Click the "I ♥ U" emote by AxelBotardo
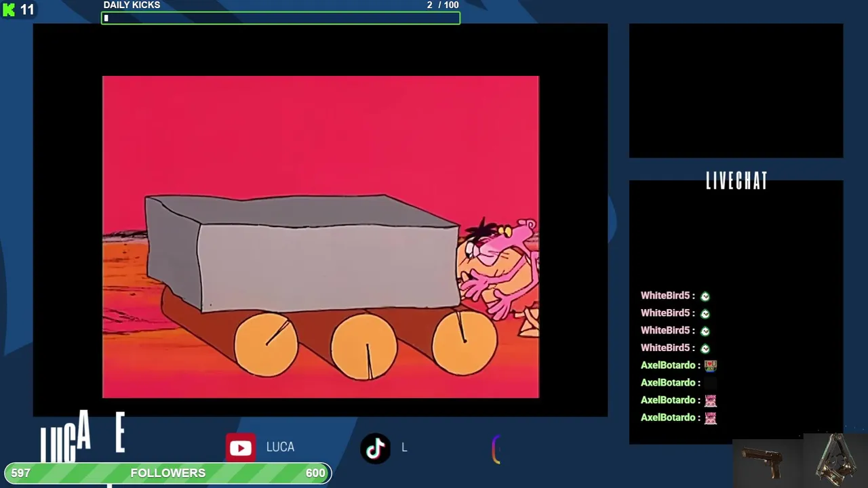Viewport: 868px width, 488px height. (x=710, y=365)
